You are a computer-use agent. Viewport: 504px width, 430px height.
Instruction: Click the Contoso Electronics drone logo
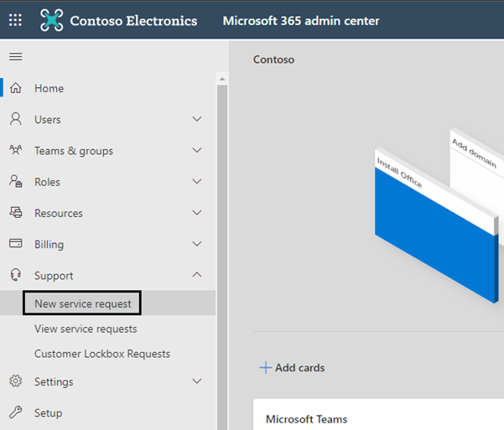51,20
